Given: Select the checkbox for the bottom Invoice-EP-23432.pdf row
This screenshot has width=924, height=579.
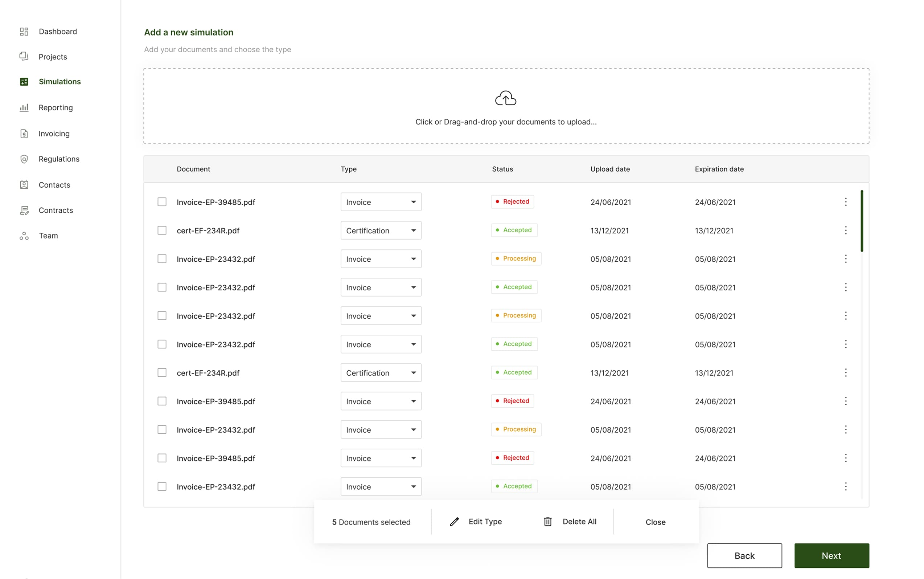Looking at the screenshot, I should pyautogui.click(x=162, y=486).
